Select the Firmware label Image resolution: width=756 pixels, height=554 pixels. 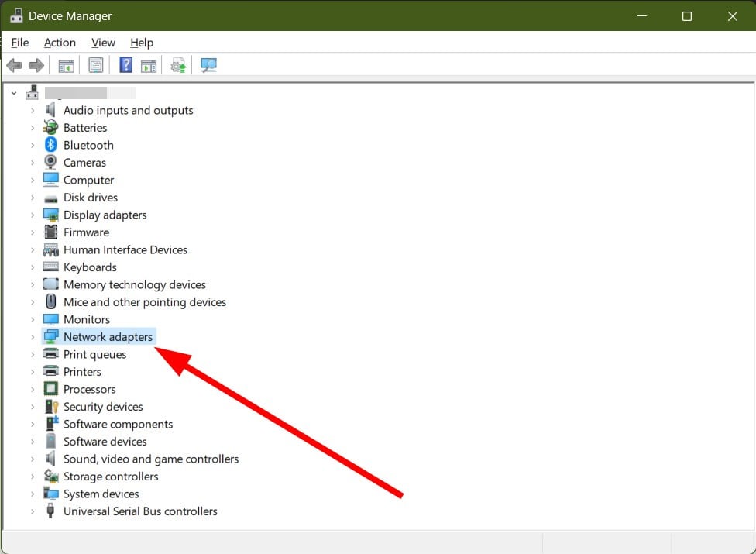coord(86,232)
